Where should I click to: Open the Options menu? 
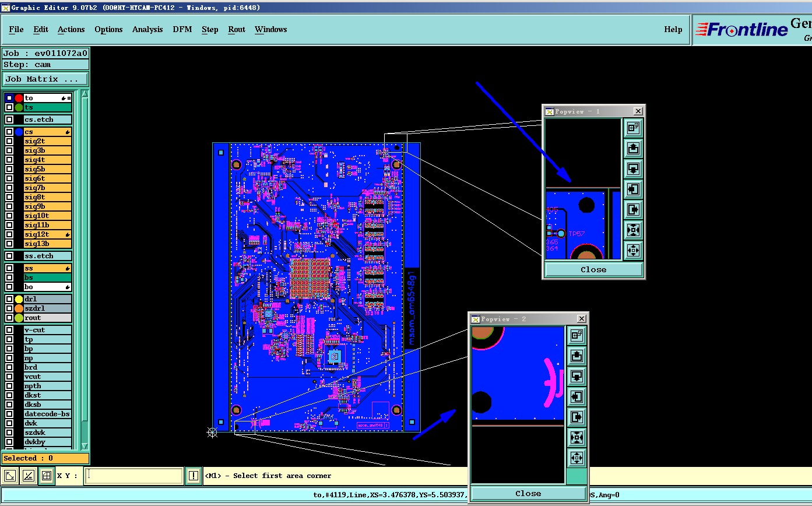[108, 29]
